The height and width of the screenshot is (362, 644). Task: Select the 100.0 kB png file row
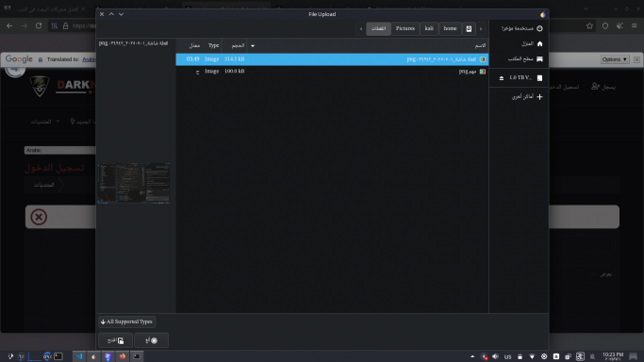pos(332,71)
